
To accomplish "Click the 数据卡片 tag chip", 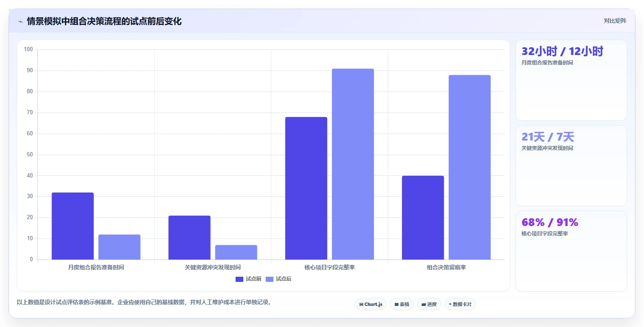I will [460, 304].
